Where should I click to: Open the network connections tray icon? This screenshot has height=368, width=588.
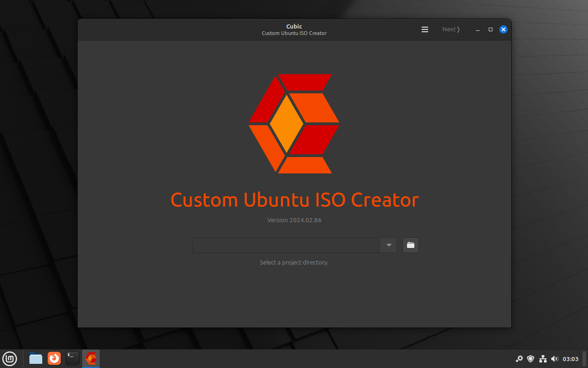coord(543,359)
